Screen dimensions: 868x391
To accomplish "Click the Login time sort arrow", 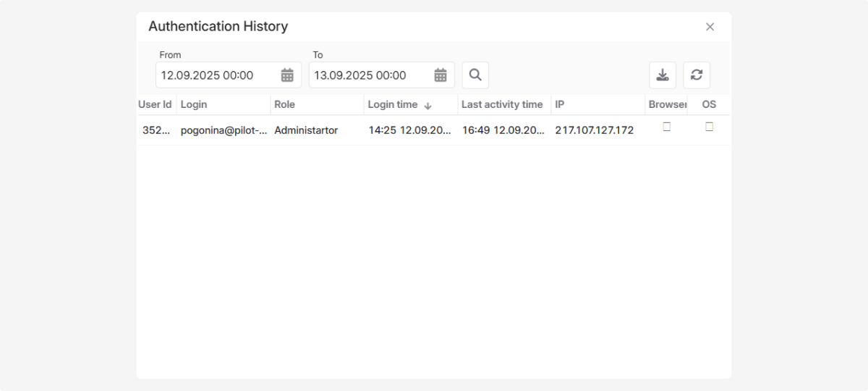I will (427, 106).
